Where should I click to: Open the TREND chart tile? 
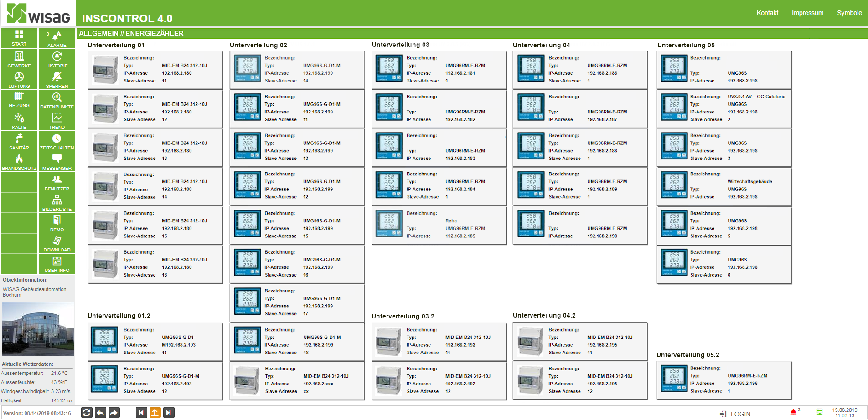click(x=57, y=120)
